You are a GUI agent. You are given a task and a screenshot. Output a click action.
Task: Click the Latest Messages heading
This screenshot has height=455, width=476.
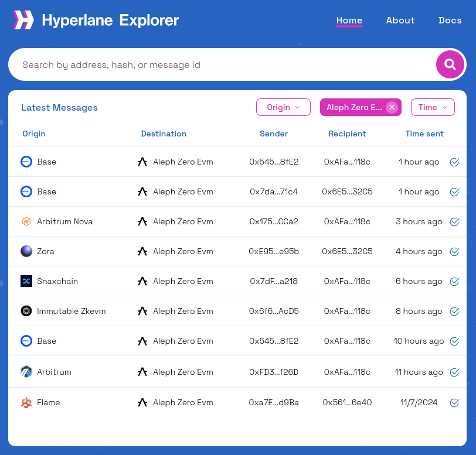[60, 108]
